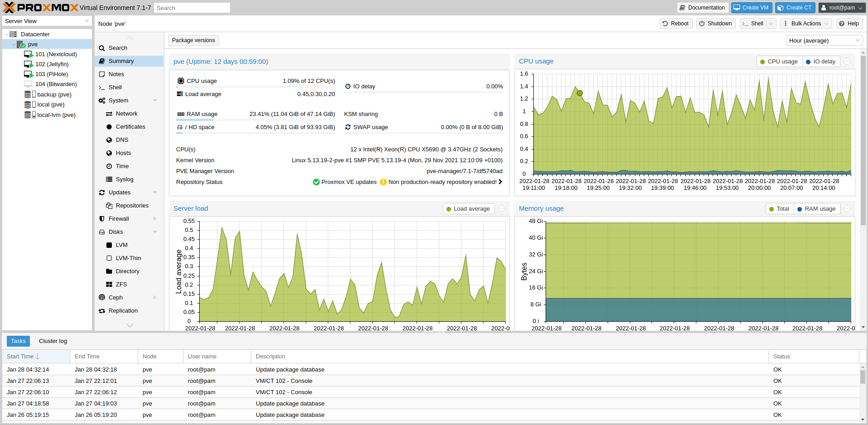Open the LVM disk icon
Viewport: 868px width, 425px height.
[x=109, y=245]
